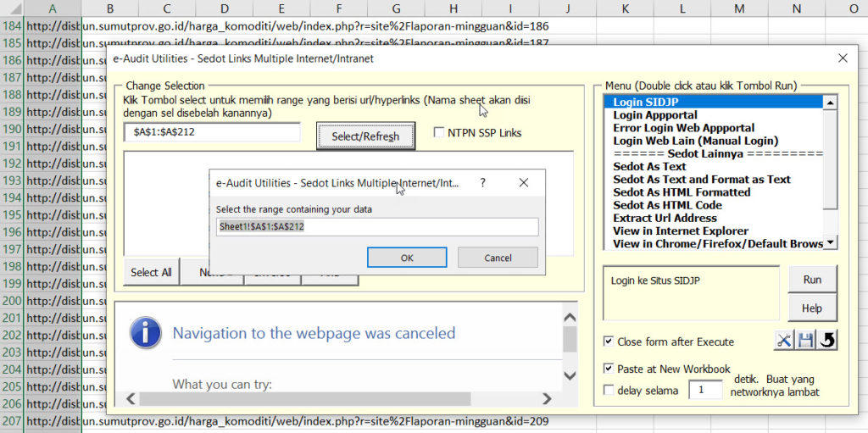The height and width of the screenshot is (433, 868).
Task: Enable the NTPN SSP Links checkbox
Action: pyautogui.click(x=439, y=133)
